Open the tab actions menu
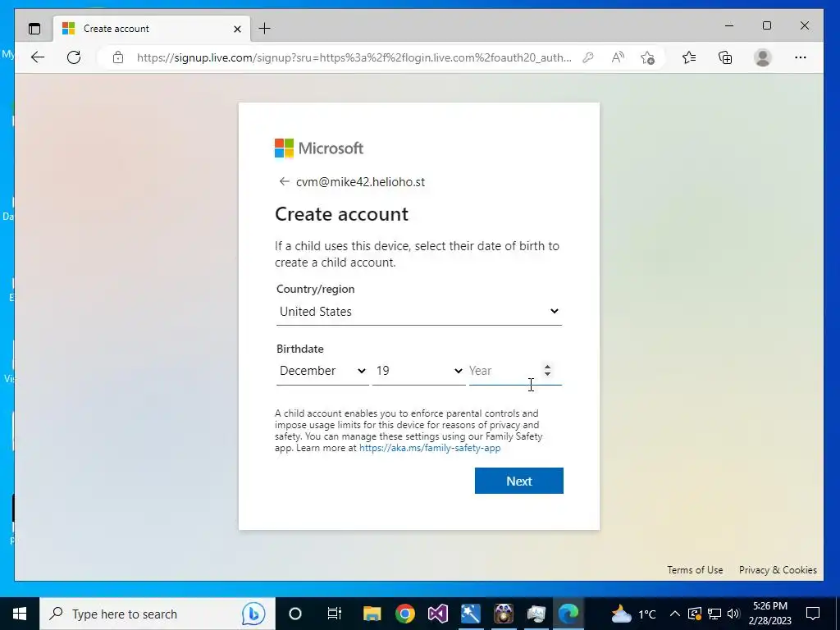The height and width of the screenshot is (630, 840). click(x=34, y=29)
